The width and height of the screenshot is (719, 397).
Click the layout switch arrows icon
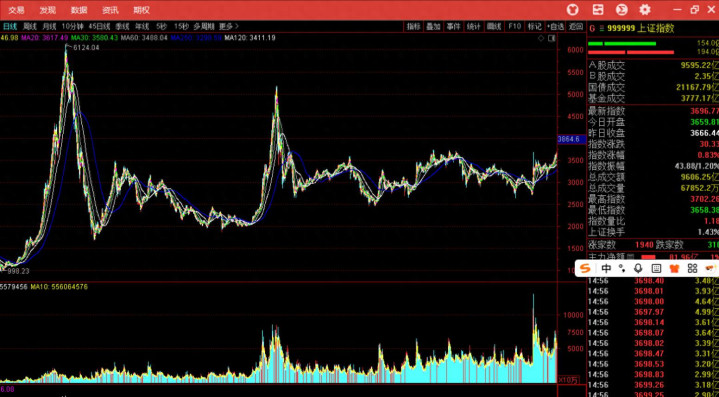(x=597, y=10)
